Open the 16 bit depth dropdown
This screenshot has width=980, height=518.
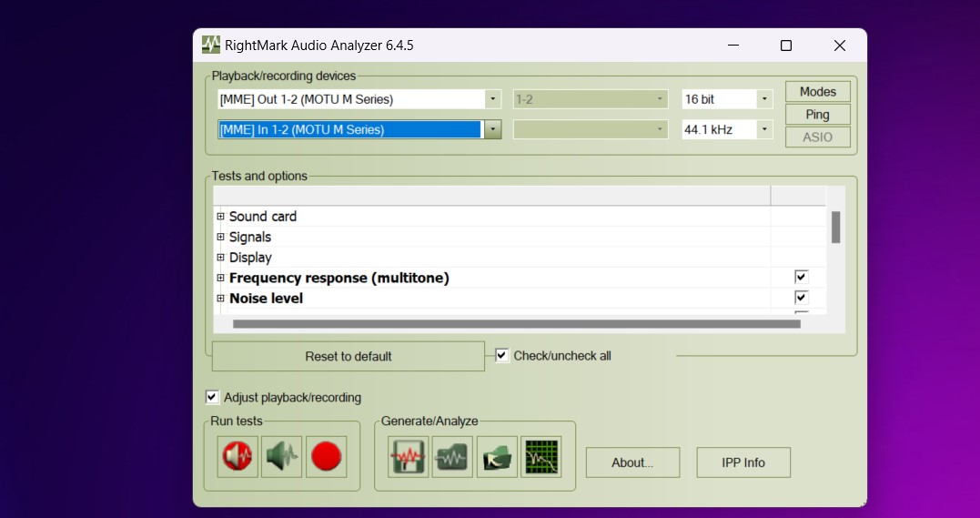pos(763,99)
